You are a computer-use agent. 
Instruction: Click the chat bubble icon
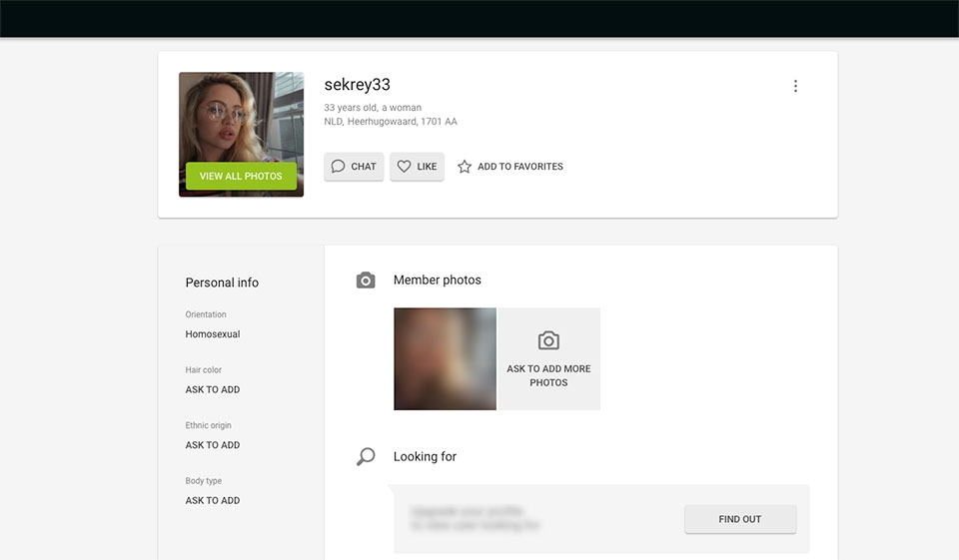(339, 167)
